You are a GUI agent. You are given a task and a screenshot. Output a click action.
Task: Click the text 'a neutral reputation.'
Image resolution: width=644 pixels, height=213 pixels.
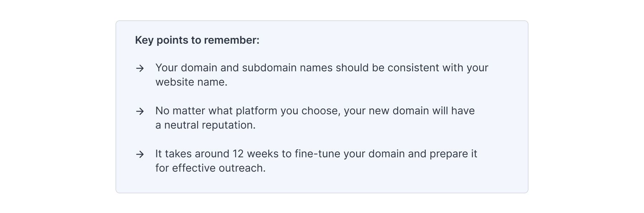(x=205, y=125)
